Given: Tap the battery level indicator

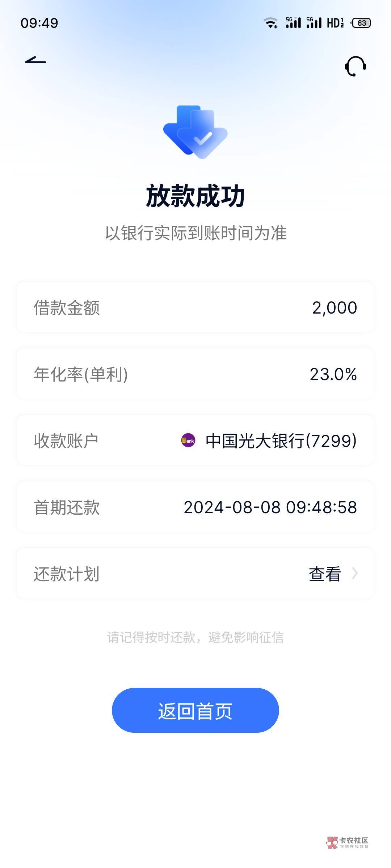Looking at the screenshot, I should pyautogui.click(x=361, y=23).
